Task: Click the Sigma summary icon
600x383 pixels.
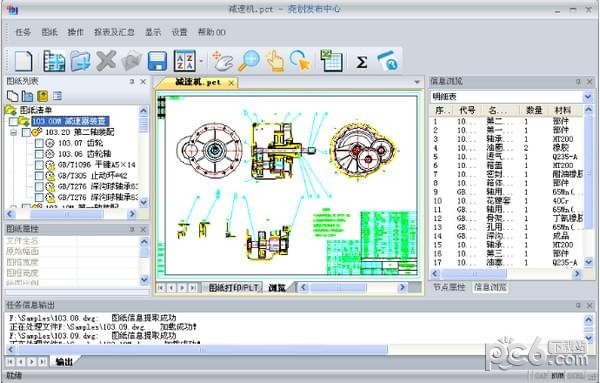Action: [x=362, y=62]
